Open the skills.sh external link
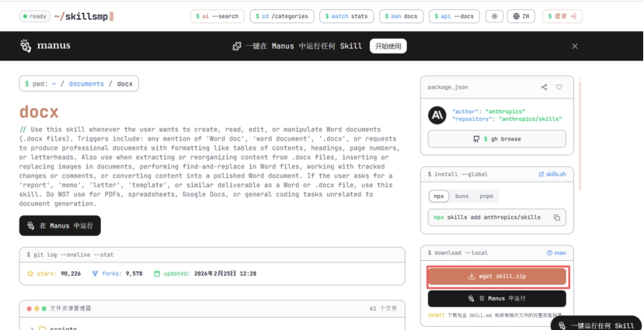This screenshot has height=330, width=644. pyautogui.click(x=552, y=174)
